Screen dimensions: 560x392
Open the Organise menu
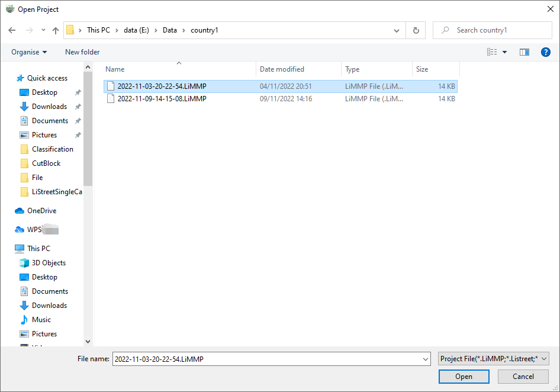[x=29, y=52]
